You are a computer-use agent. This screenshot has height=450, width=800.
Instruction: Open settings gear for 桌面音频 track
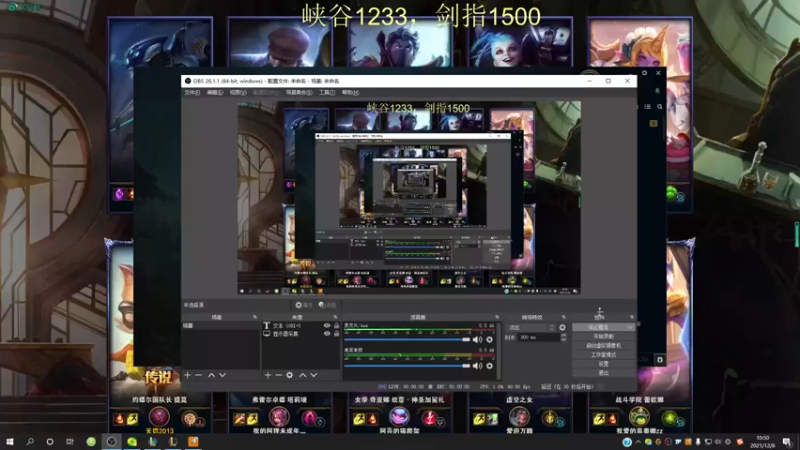pos(489,366)
